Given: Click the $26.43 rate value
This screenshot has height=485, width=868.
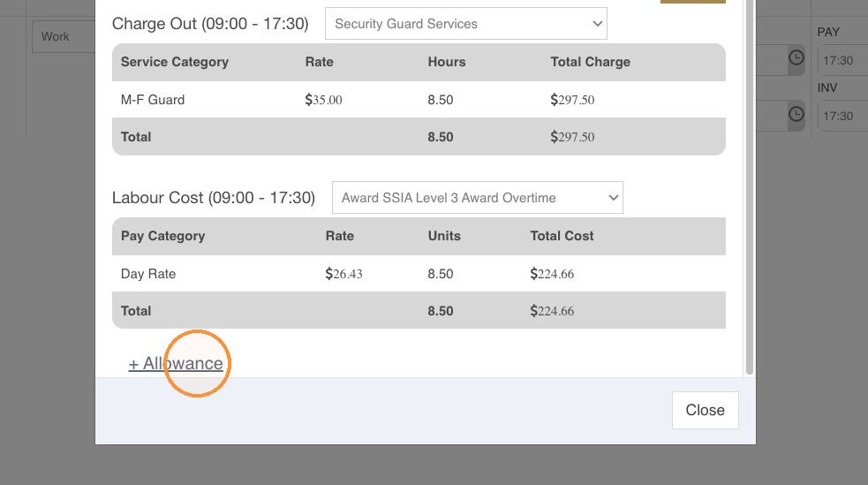Looking at the screenshot, I should (343, 274).
